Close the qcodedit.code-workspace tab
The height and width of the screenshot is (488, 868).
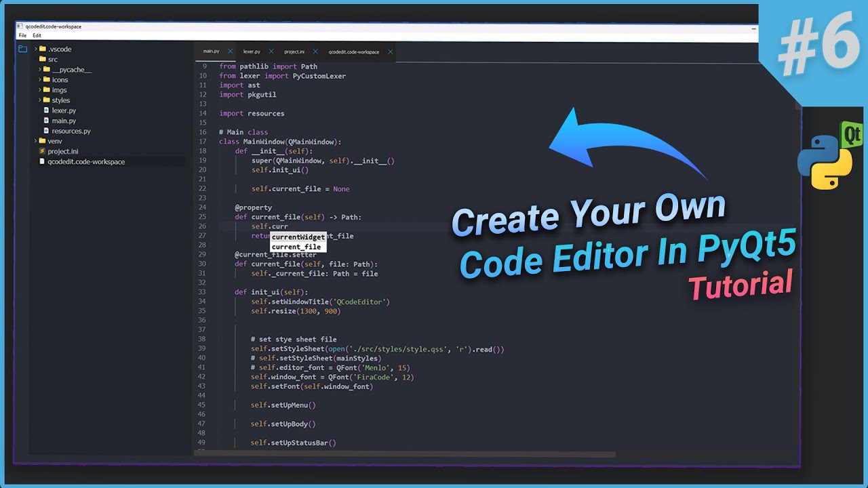391,52
